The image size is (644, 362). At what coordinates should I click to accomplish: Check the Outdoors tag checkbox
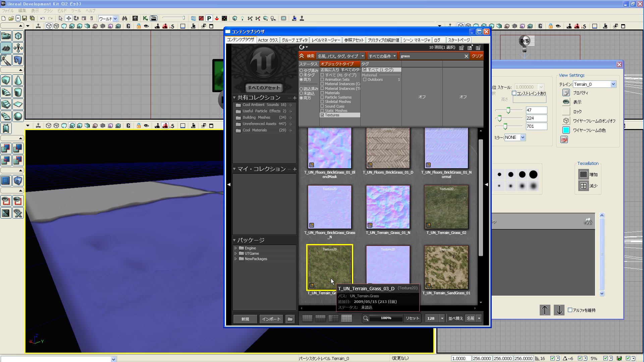click(x=365, y=79)
